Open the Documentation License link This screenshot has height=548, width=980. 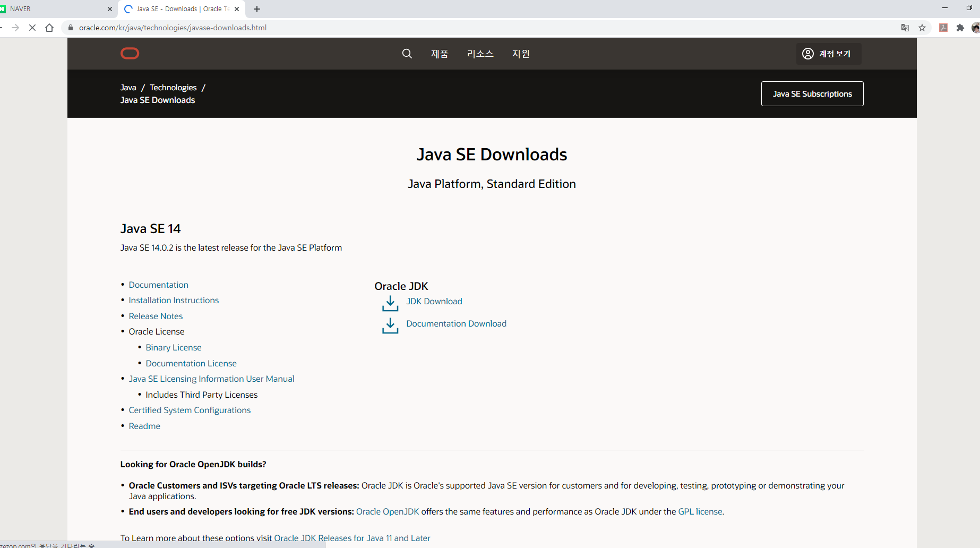pos(191,364)
